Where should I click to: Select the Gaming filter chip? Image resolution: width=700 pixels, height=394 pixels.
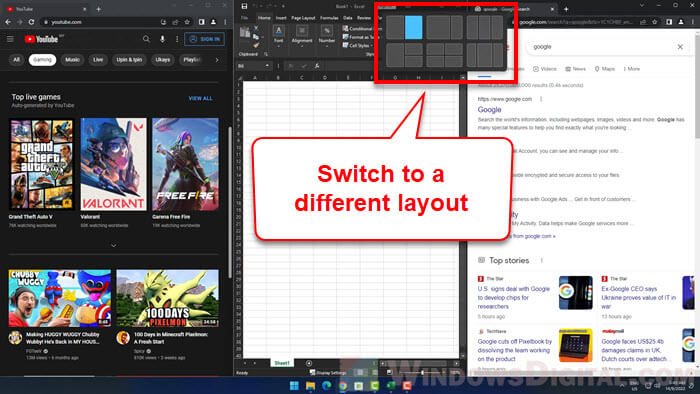pyautogui.click(x=42, y=60)
